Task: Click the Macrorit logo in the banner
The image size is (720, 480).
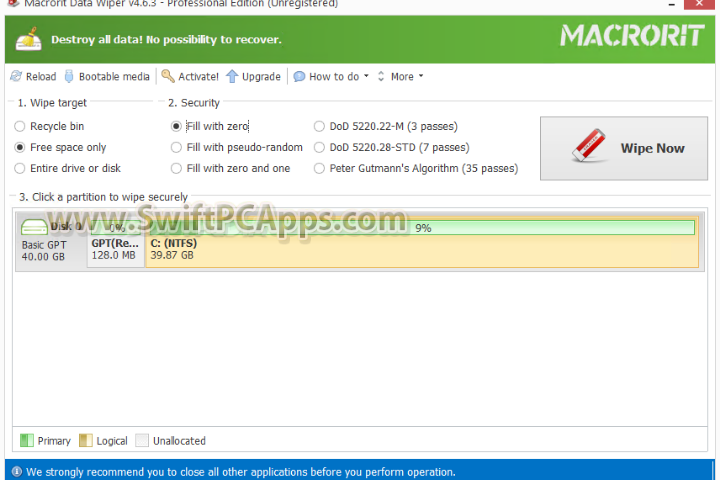Action: 632,36
